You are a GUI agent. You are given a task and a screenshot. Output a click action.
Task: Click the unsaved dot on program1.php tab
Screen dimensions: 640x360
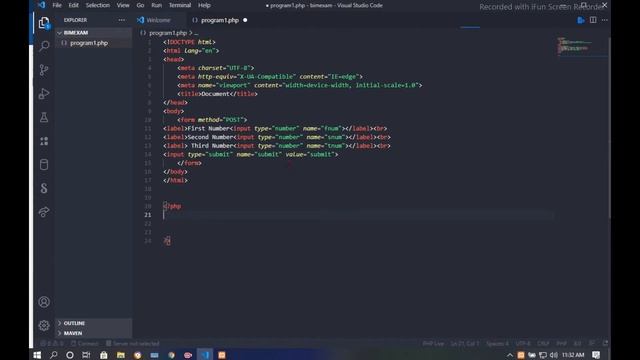pos(245,20)
